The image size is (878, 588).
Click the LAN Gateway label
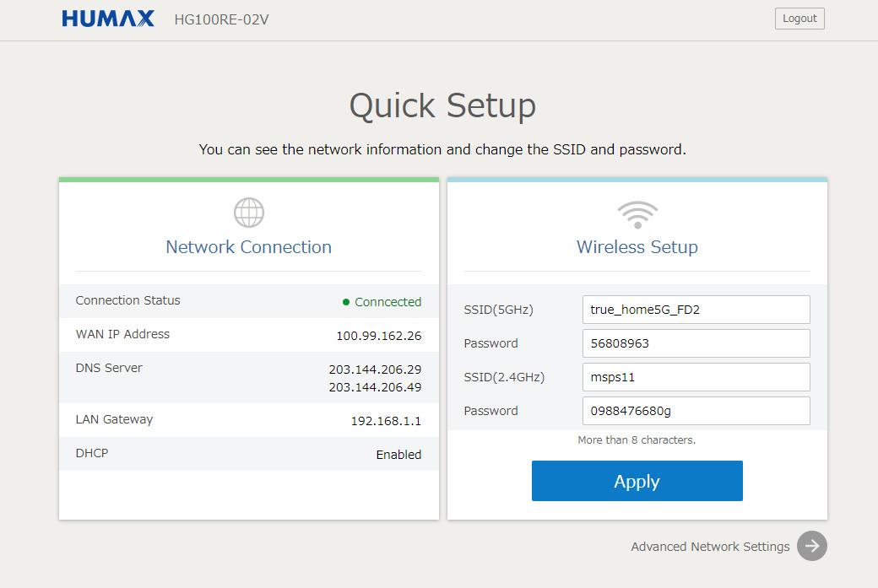[x=114, y=419]
